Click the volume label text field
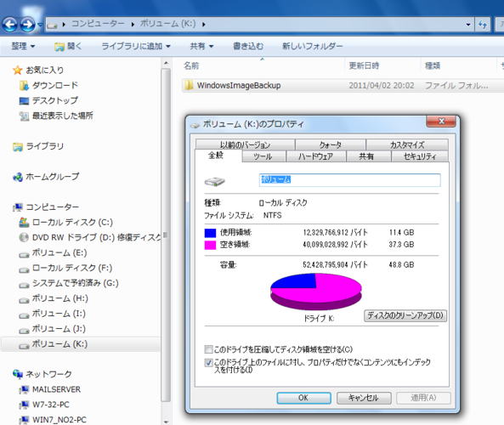504x425 pixels. click(349, 180)
